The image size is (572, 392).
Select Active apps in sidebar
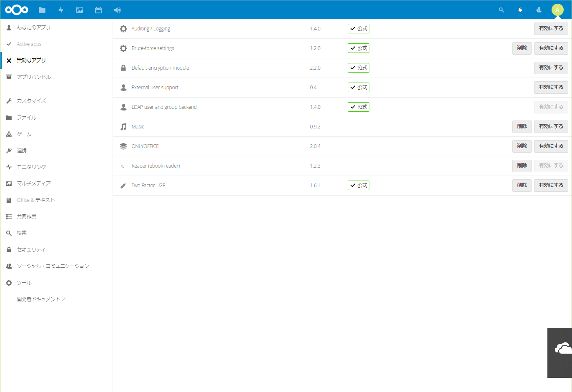(29, 44)
